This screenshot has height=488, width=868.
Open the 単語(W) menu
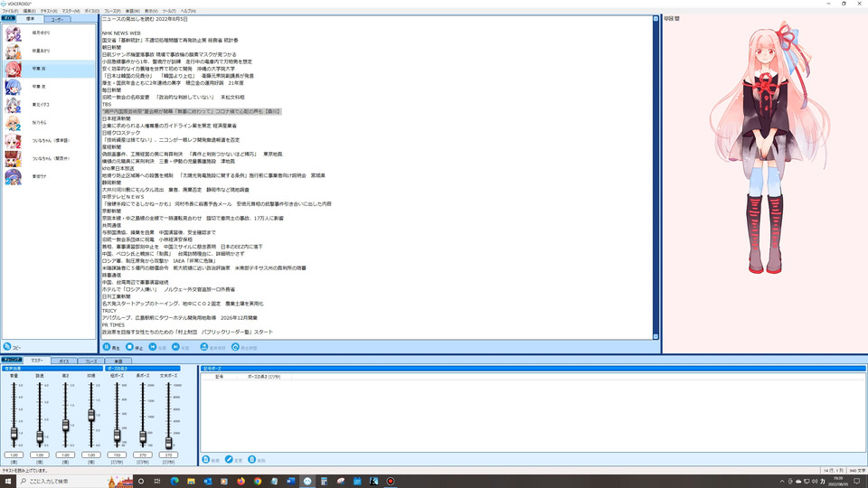point(132,11)
